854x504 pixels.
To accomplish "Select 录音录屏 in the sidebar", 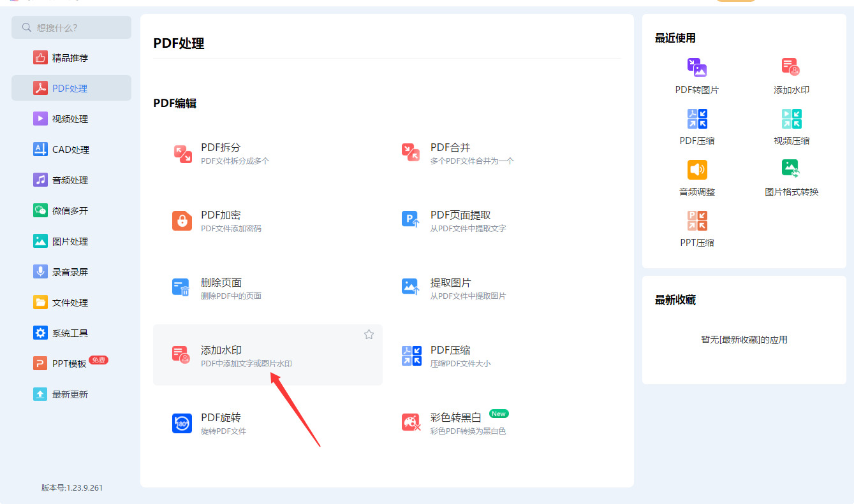I will point(71,271).
